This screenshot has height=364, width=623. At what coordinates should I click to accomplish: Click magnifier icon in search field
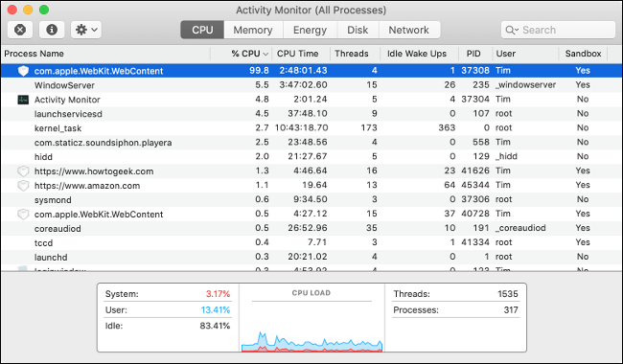click(512, 30)
